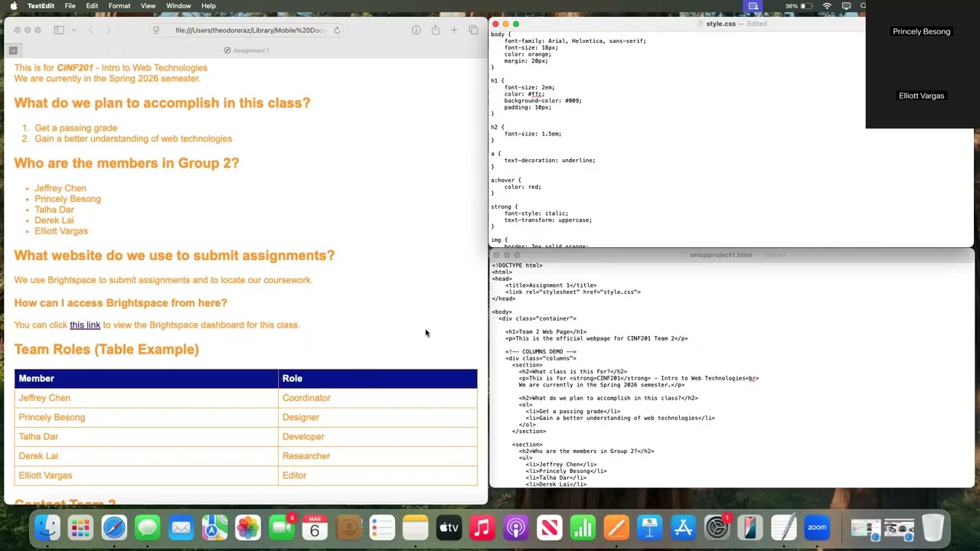Open the TextEdit application menu
The image size is (980, 551).
41,6
